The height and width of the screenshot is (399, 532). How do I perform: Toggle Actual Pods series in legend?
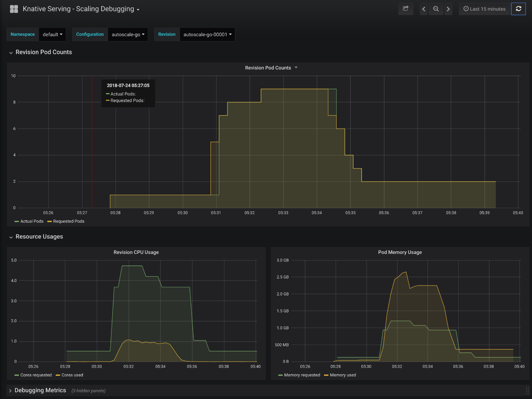tap(32, 222)
